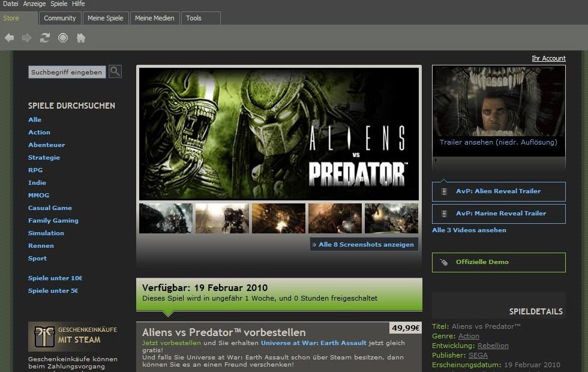Viewport: 588px width, 372px height.
Task: Click the Aliens vs Predator main banner image
Action: 278,134
